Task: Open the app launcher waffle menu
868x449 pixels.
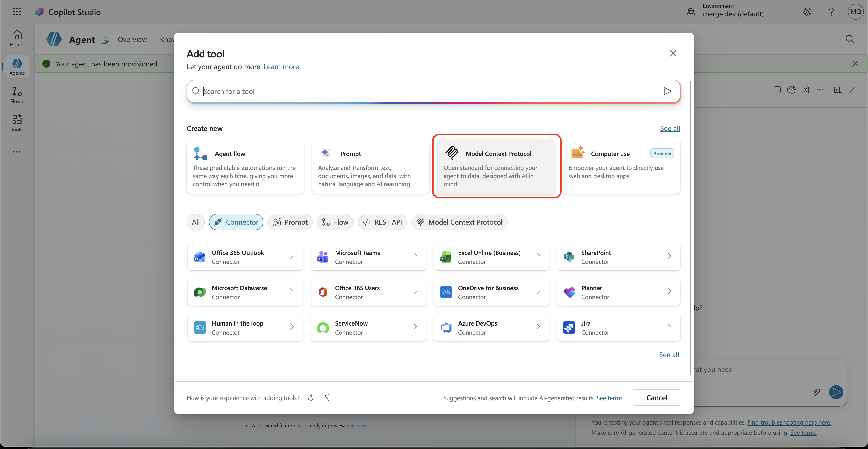Action: coord(17,12)
